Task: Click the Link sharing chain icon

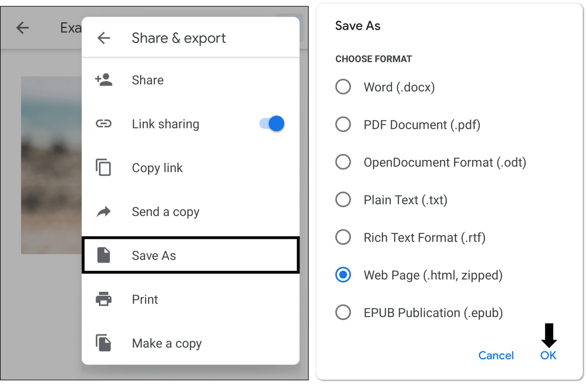Action: point(103,124)
